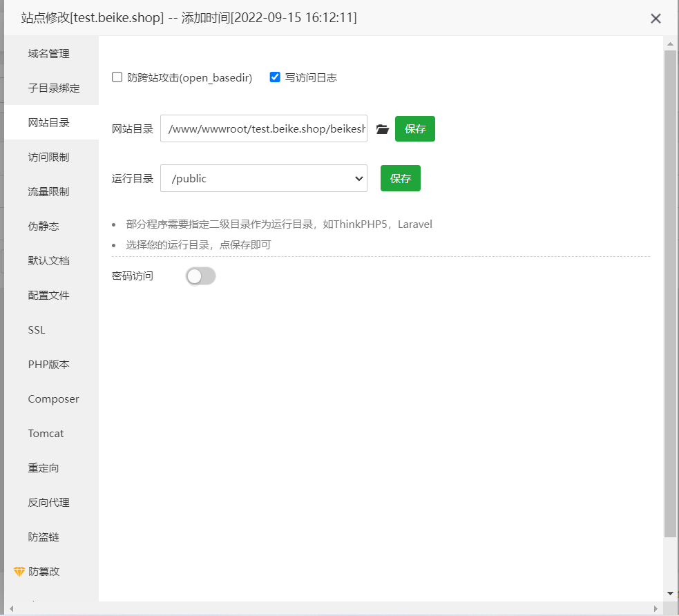Click the hint 选择您的运行目录，点保存即可

(x=198, y=245)
